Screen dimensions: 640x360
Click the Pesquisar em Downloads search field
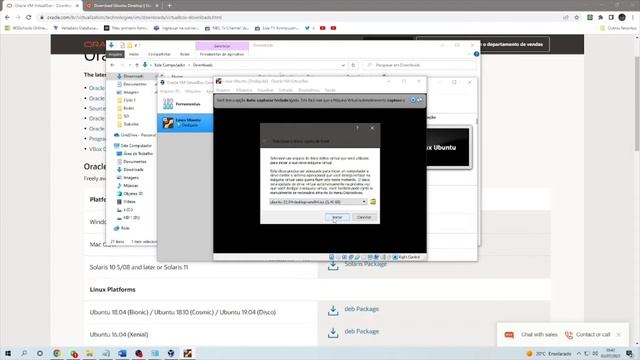(420, 65)
